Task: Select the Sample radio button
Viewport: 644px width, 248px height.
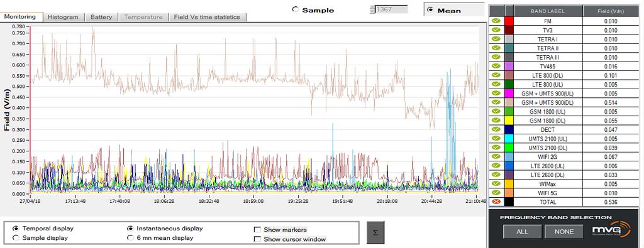Action: (296, 9)
